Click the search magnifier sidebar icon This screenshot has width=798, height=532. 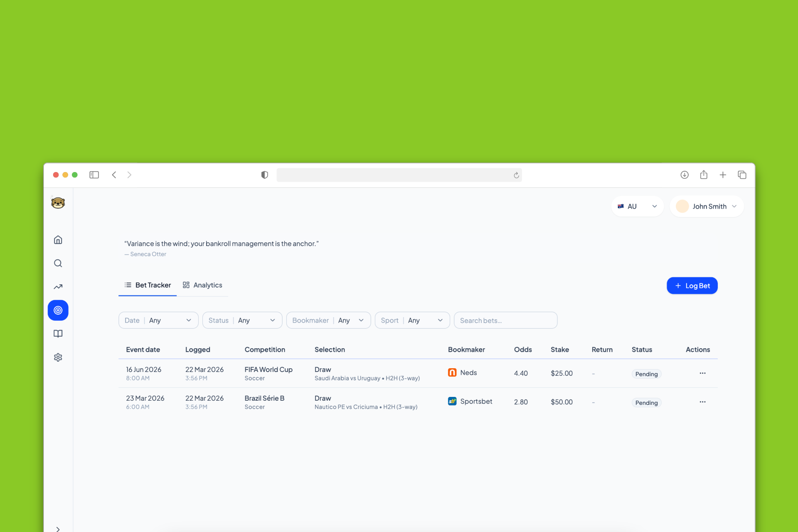(x=58, y=264)
